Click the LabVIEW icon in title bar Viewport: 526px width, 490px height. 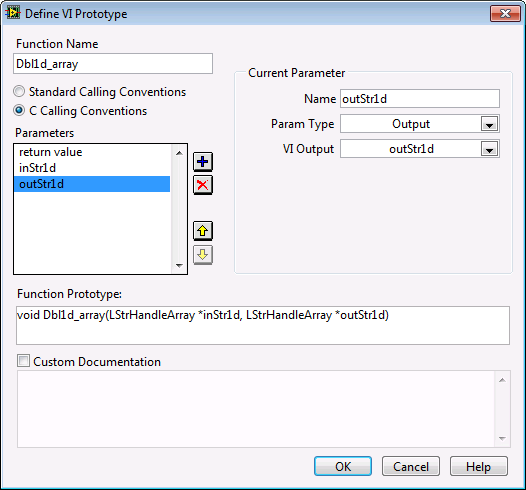click(x=13, y=13)
